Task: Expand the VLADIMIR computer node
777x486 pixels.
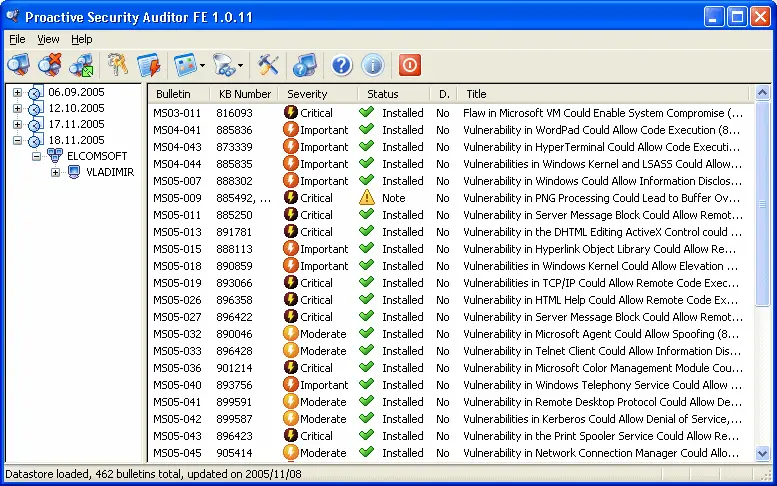Action: pos(55,172)
